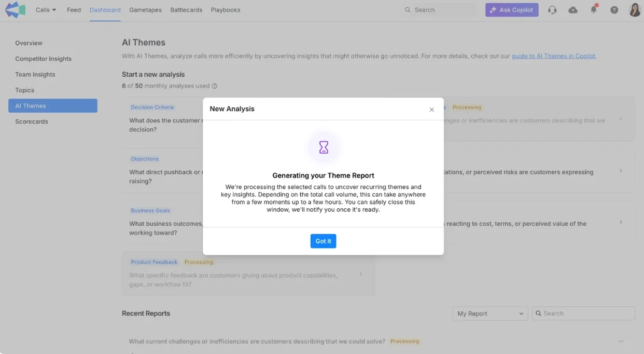Select the Dashboard tab
Screen dimensions: 644x354
click(105, 10)
